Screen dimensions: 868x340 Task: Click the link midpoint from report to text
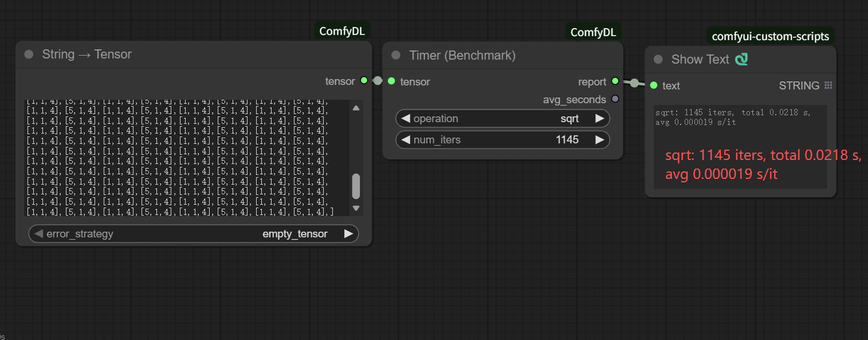click(x=634, y=83)
